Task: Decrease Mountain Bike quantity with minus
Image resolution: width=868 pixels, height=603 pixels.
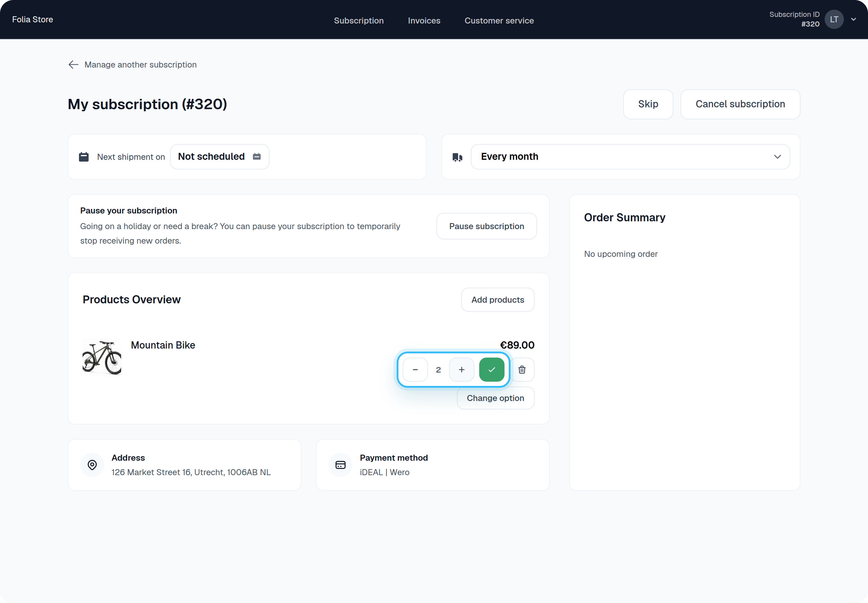Action: tap(415, 370)
